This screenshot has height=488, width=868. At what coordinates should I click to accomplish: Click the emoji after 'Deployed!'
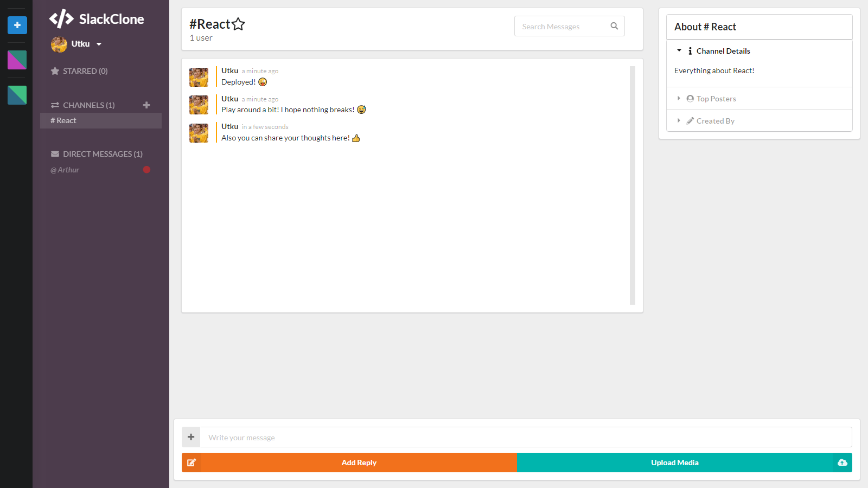pos(263,82)
